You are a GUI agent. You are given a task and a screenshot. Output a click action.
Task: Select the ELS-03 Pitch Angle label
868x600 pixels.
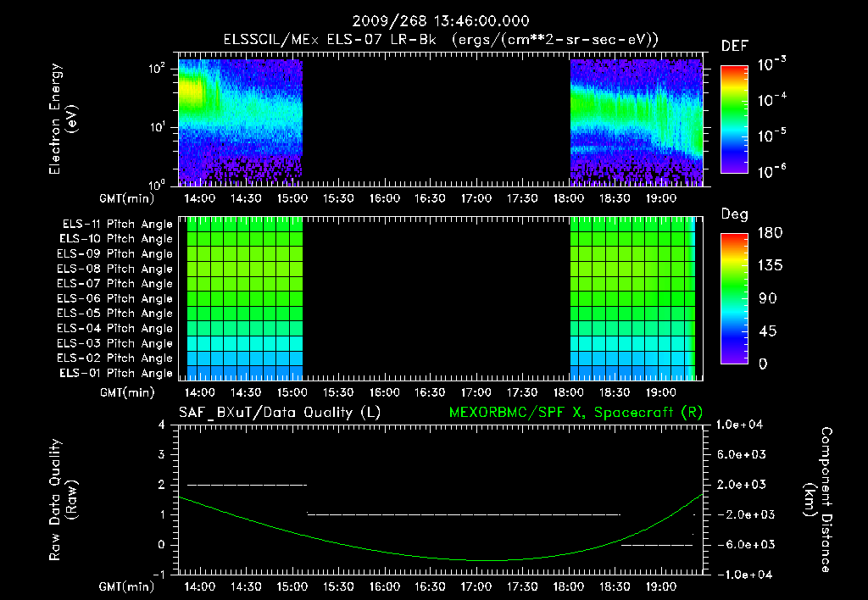[x=114, y=343]
